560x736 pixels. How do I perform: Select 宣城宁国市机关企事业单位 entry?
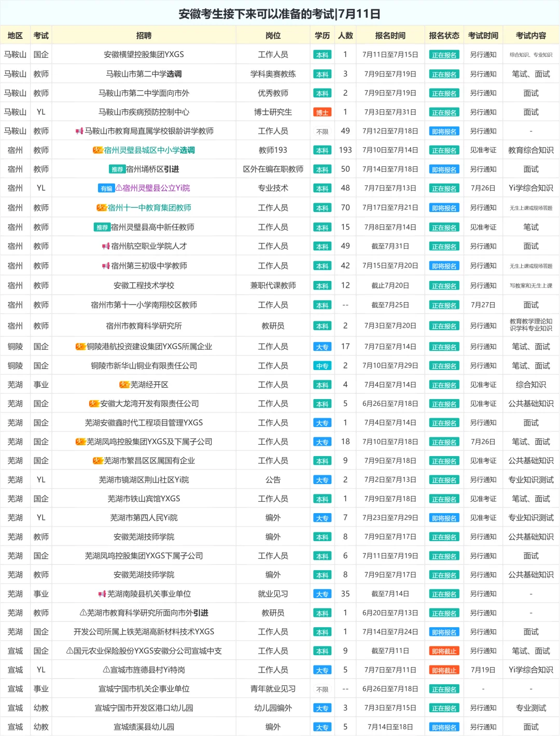click(144, 689)
